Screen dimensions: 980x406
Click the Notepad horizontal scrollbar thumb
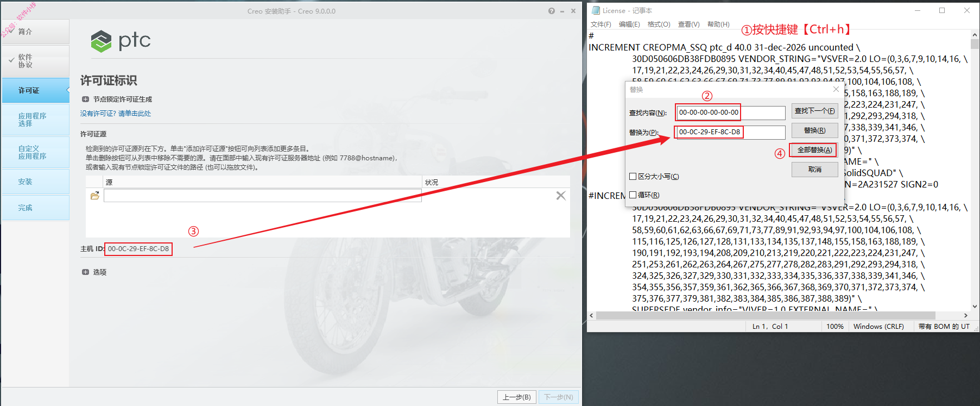(x=766, y=315)
